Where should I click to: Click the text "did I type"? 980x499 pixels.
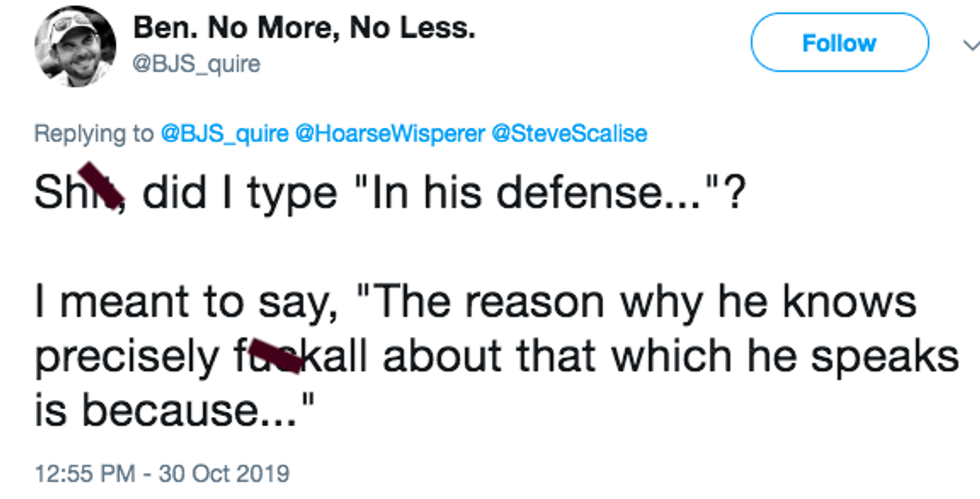(239, 192)
